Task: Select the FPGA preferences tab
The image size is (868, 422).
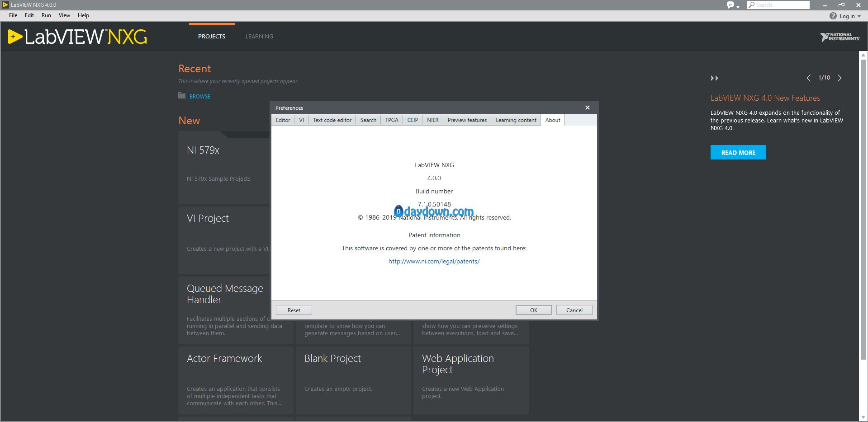Action: (392, 120)
